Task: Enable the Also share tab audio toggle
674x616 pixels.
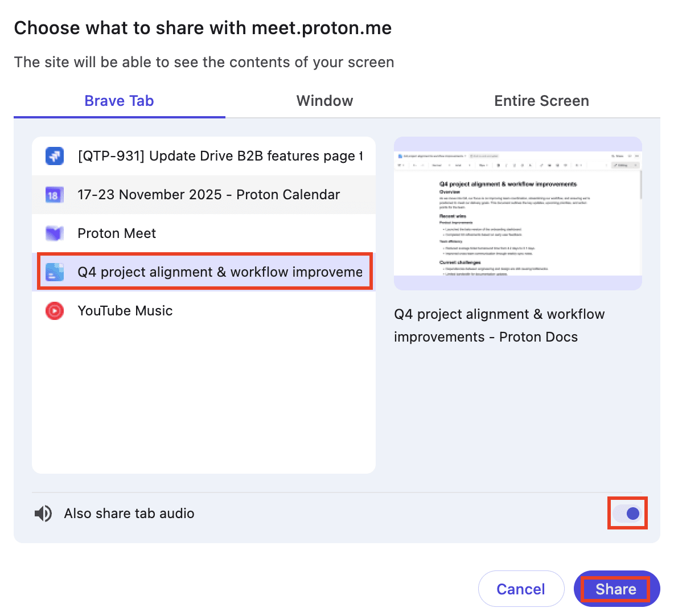Action: pyautogui.click(x=627, y=513)
